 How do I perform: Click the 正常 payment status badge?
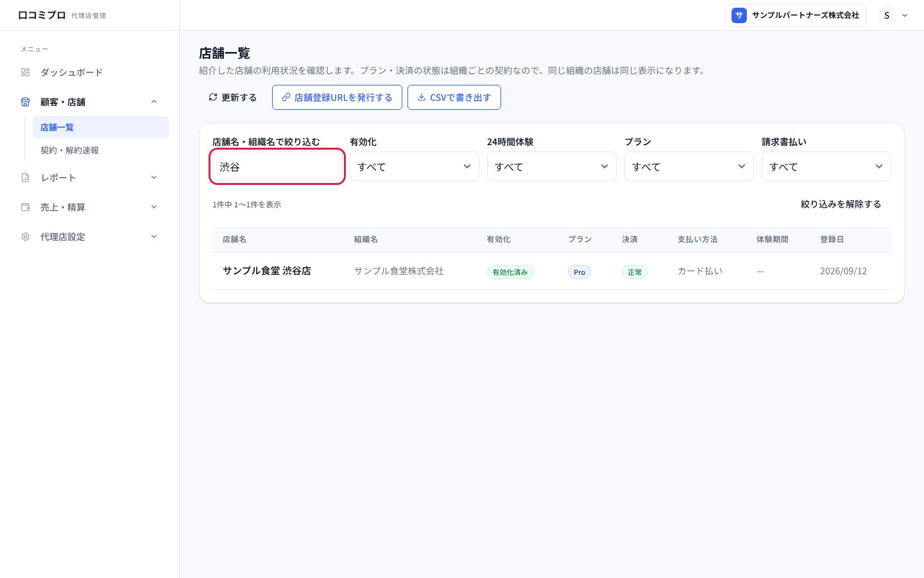click(x=635, y=272)
